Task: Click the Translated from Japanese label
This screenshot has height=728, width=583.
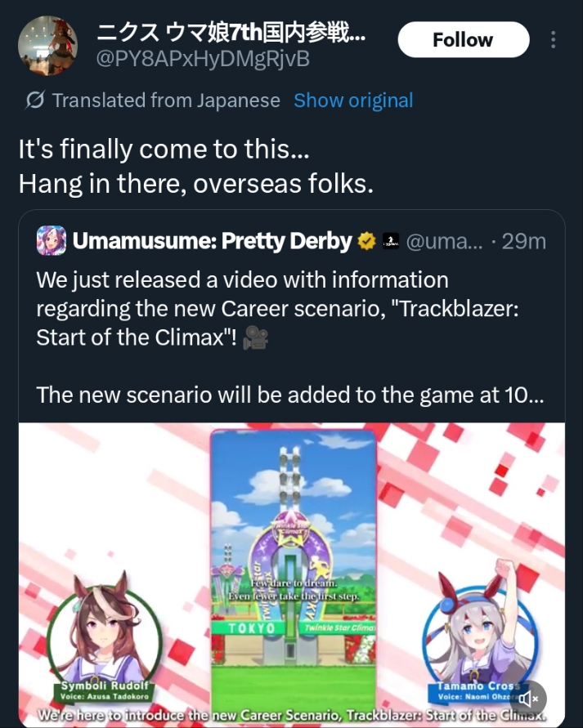Action: 166,100
